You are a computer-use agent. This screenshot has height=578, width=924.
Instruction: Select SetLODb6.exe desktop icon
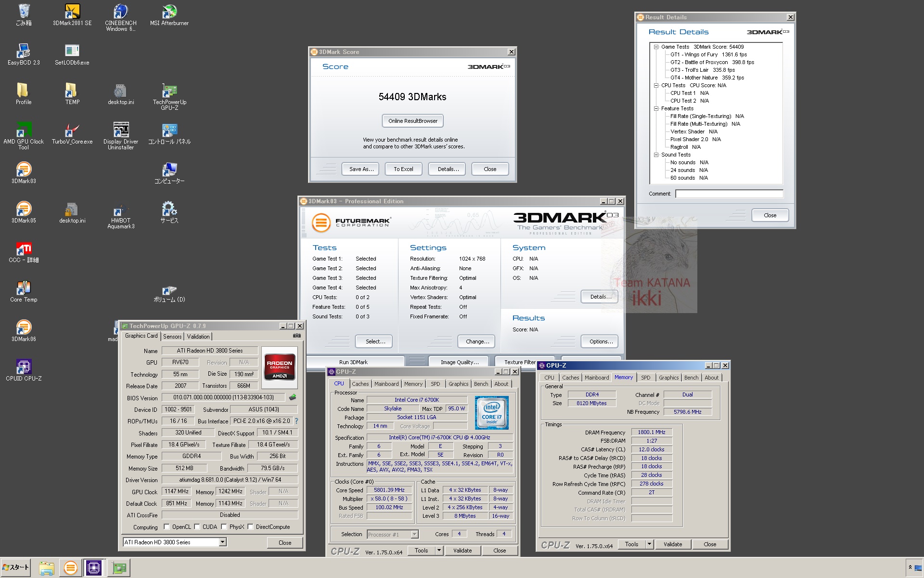72,54
